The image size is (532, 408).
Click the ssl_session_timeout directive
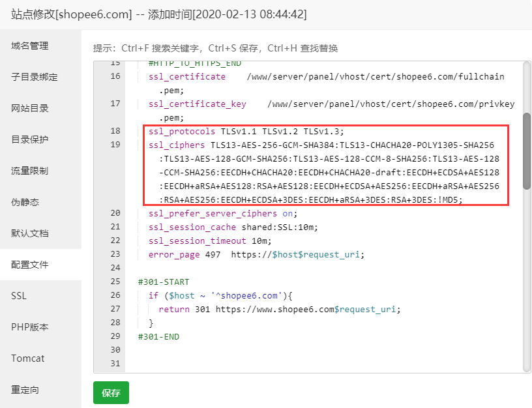coord(197,240)
